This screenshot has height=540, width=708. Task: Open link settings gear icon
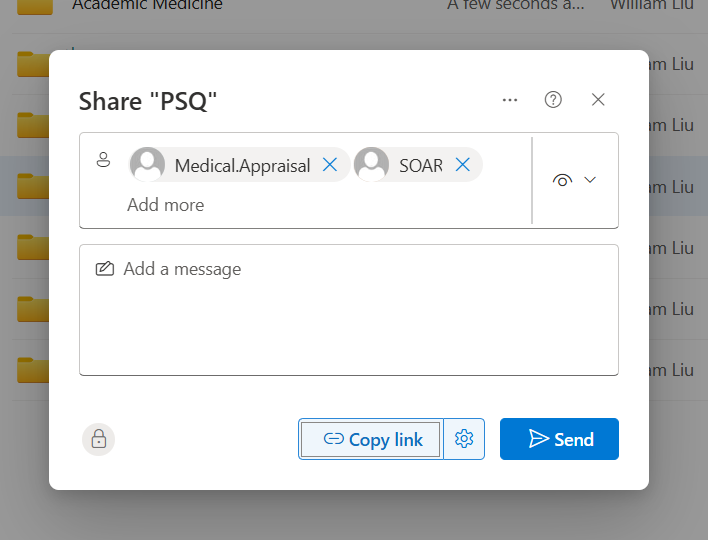tap(463, 439)
